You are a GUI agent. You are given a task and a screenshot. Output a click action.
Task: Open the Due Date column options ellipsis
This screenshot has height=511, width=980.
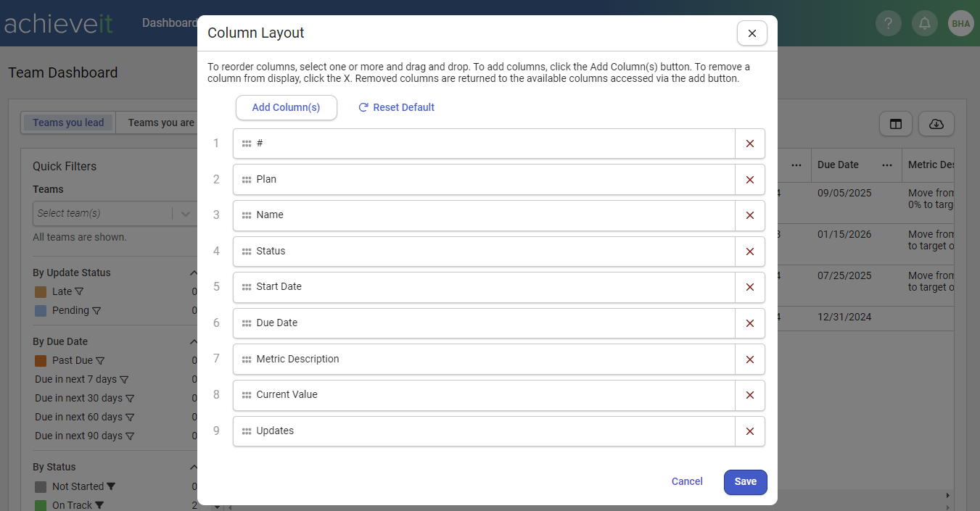click(x=887, y=165)
